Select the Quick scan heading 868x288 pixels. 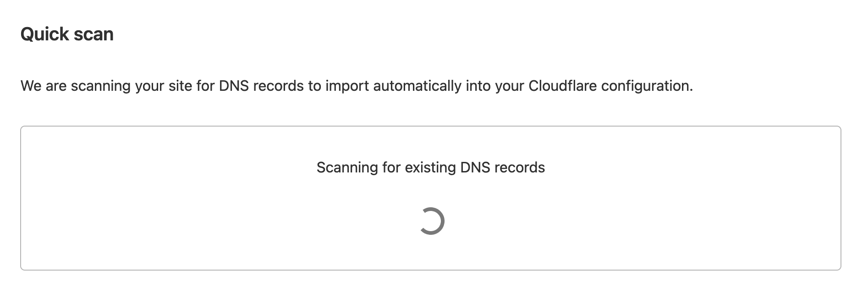(x=67, y=34)
